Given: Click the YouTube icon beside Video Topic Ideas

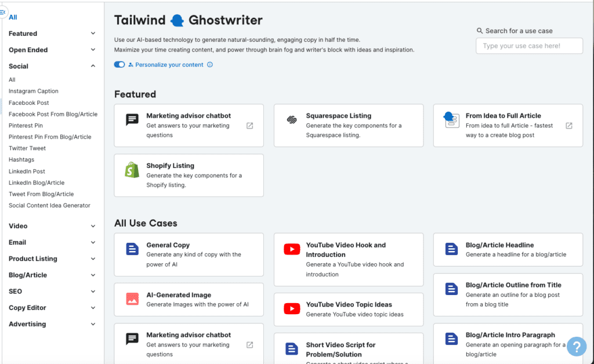Looking at the screenshot, I should pyautogui.click(x=292, y=308).
